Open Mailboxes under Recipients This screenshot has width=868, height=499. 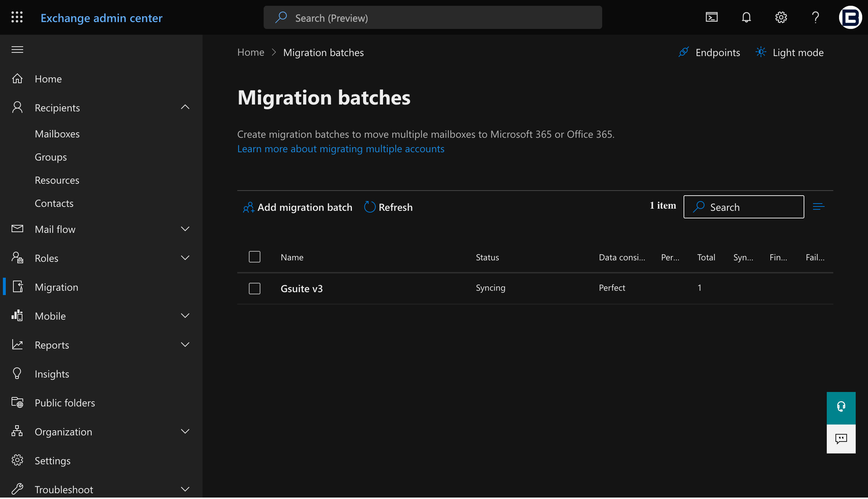tap(57, 134)
